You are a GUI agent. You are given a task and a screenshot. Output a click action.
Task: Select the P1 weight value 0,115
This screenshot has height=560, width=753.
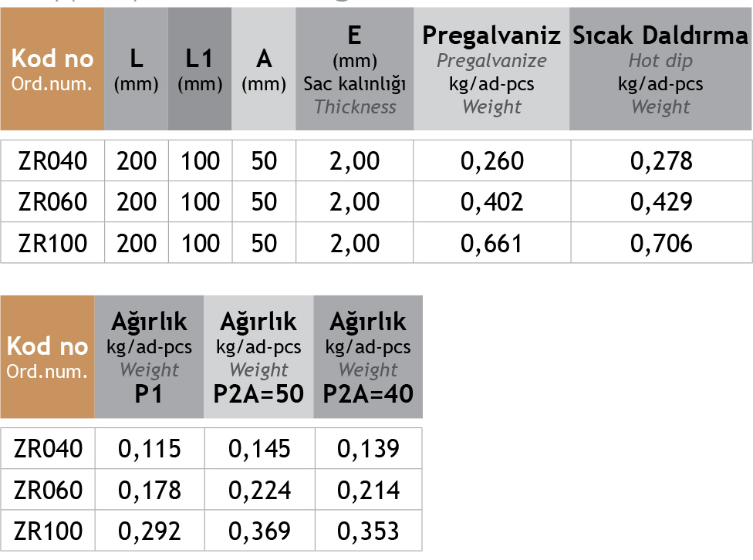click(x=150, y=449)
